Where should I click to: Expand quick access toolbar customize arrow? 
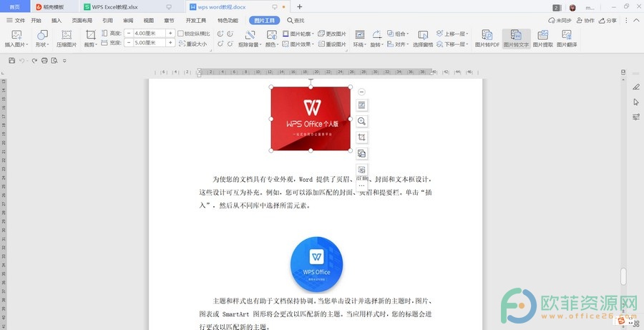point(64,61)
